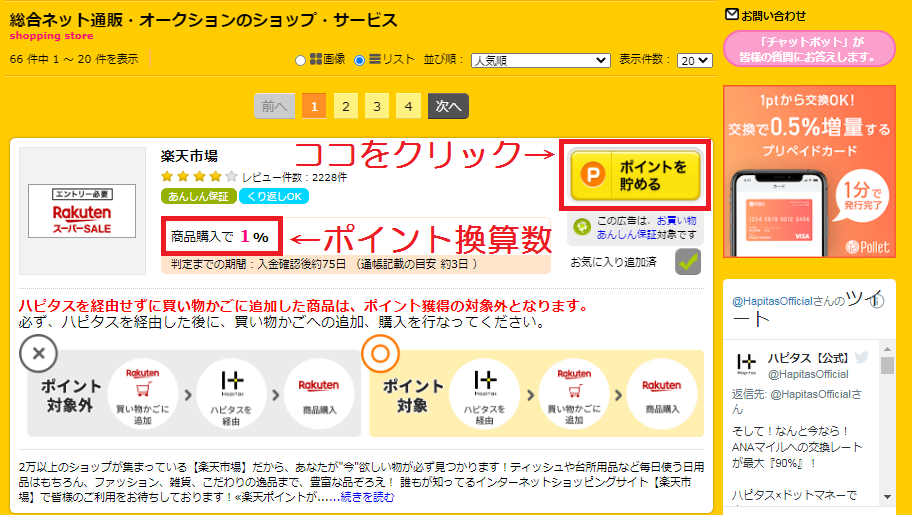Click the orange circle ポイント対象 icon

point(380,353)
